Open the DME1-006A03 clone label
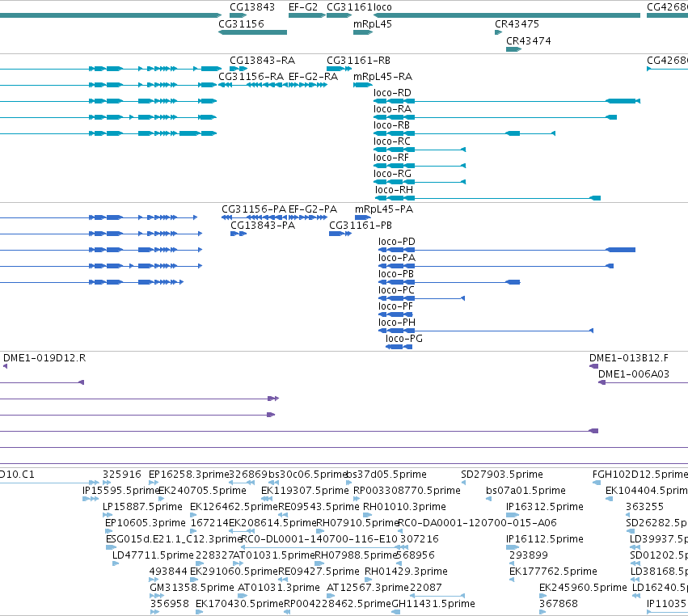 click(x=634, y=374)
